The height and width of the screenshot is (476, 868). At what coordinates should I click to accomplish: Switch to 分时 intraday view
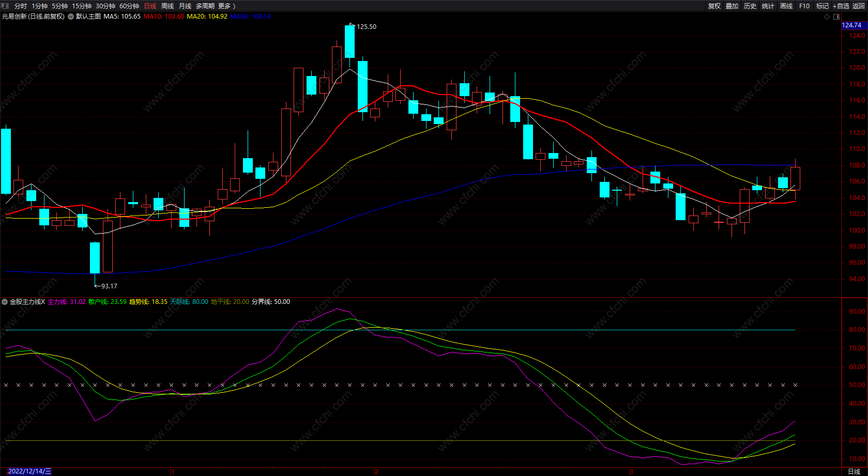click(21, 6)
